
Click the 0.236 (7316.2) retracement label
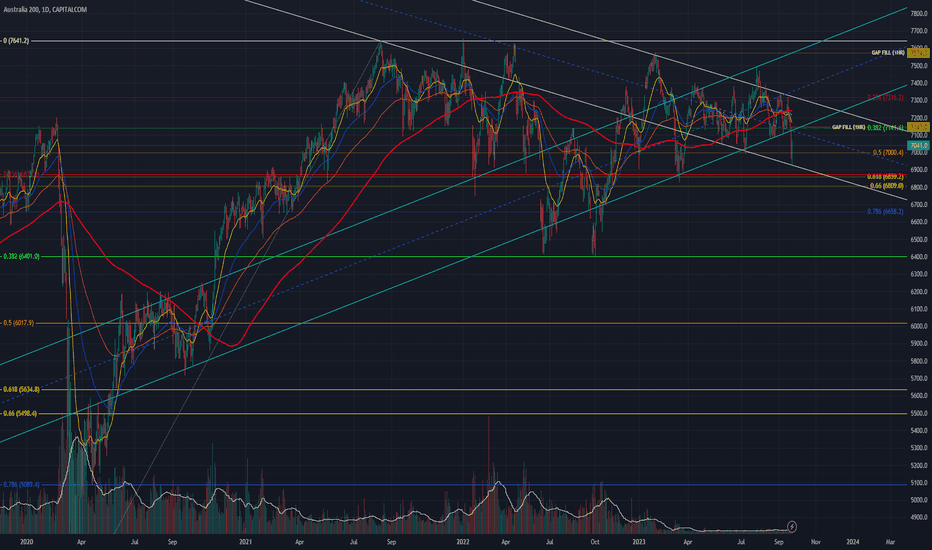pos(885,98)
